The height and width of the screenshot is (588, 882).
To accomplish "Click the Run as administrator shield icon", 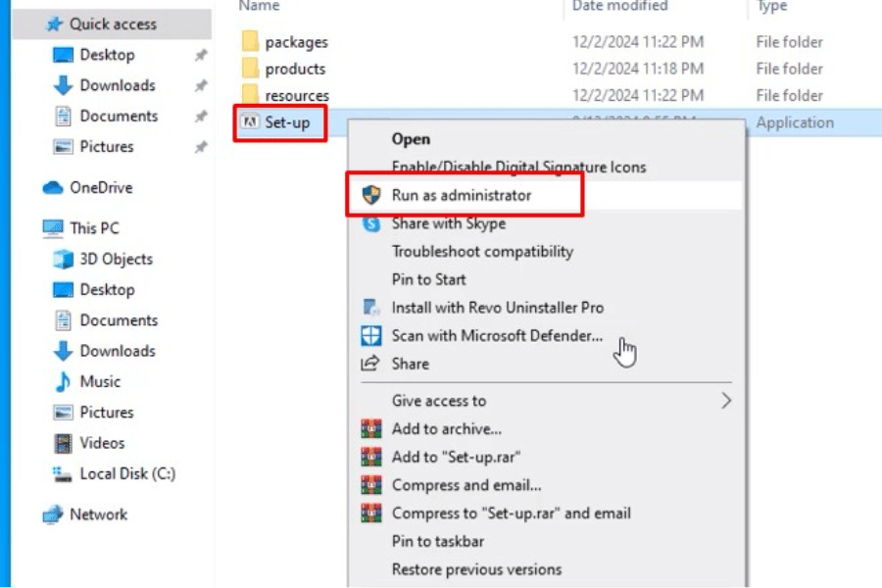I will click(371, 195).
